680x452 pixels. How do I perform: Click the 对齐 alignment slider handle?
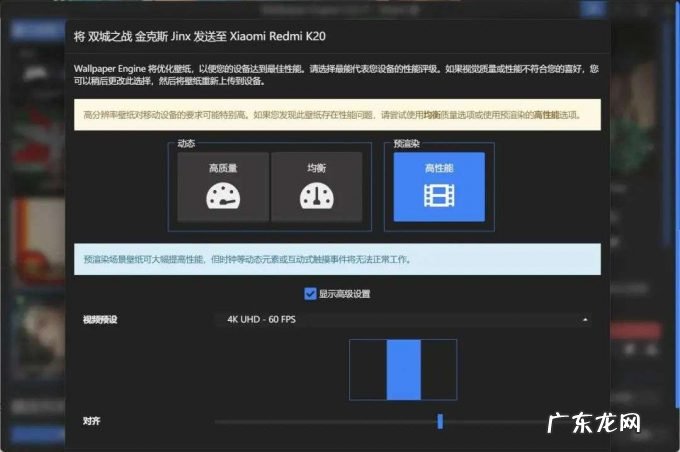click(x=440, y=421)
